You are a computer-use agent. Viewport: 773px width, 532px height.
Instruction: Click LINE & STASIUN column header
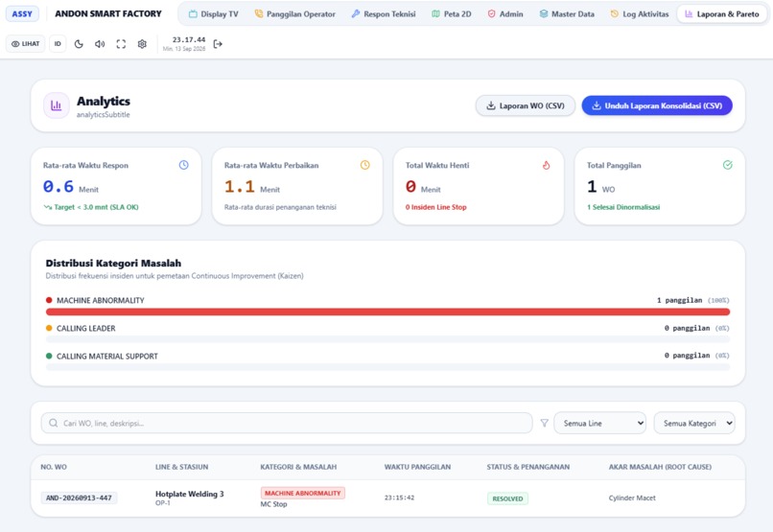pyautogui.click(x=182, y=467)
